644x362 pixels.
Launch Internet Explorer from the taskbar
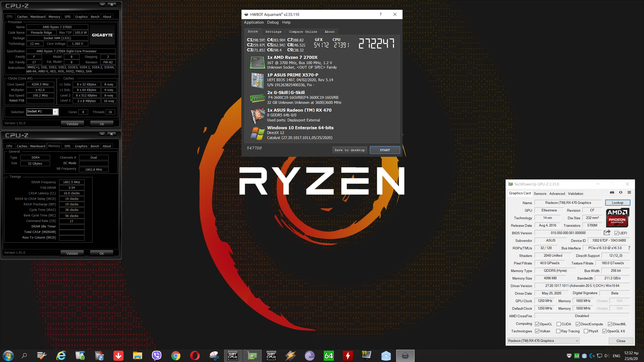[x=61, y=355]
